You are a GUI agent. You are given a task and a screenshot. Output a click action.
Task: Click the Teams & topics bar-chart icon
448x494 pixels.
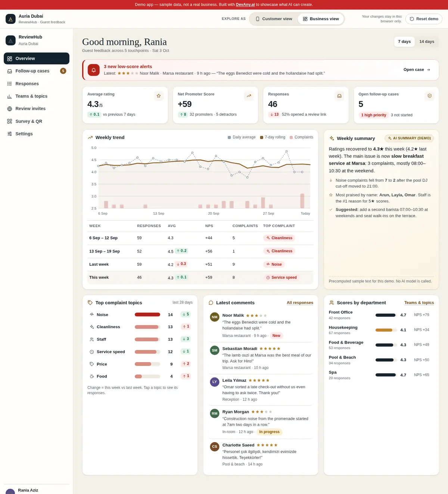[10, 96]
